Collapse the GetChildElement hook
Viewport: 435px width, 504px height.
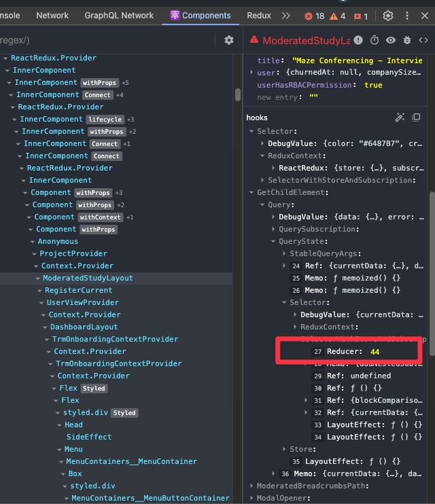[251, 192]
